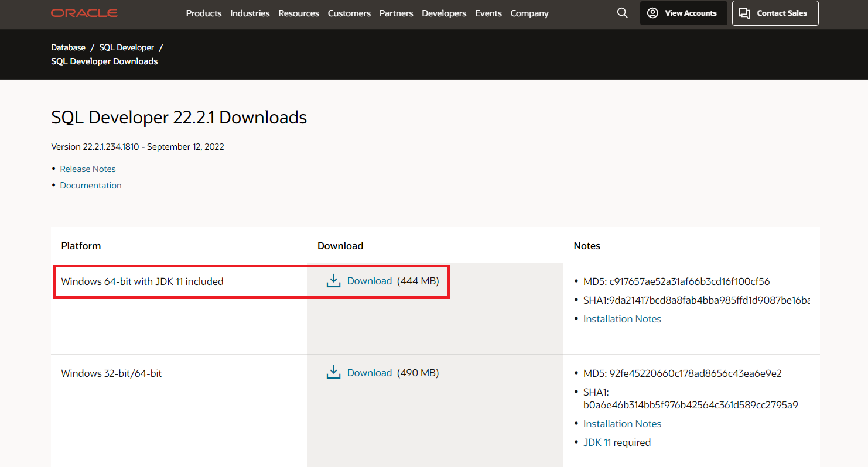Click download icon for Windows 32-bit/64-bit

pyautogui.click(x=333, y=372)
